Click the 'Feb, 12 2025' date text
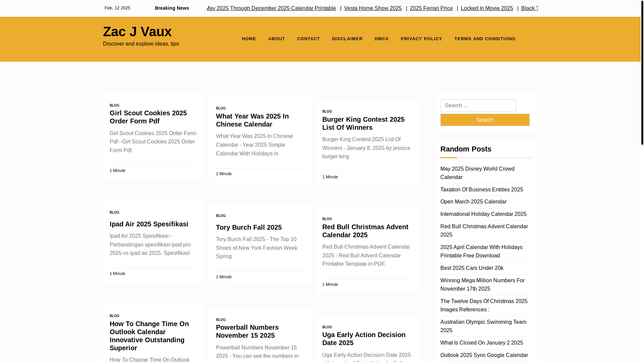The height and width of the screenshot is (362, 644). tap(117, 8)
